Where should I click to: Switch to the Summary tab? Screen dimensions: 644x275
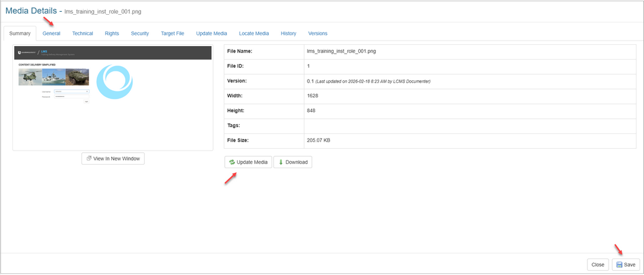click(x=20, y=34)
